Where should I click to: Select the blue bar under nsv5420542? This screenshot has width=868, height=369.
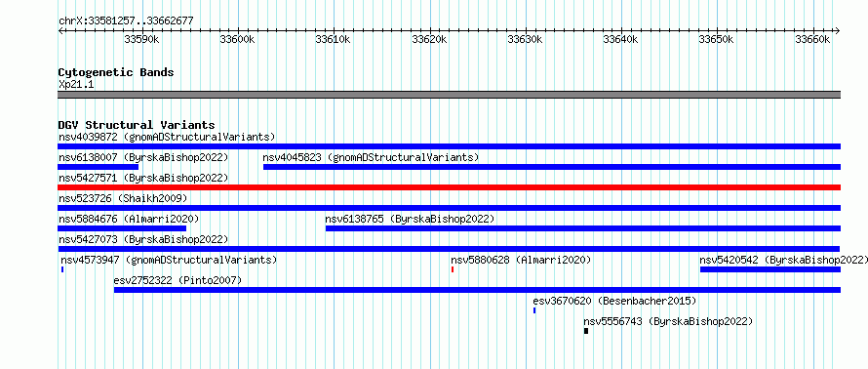(x=770, y=269)
